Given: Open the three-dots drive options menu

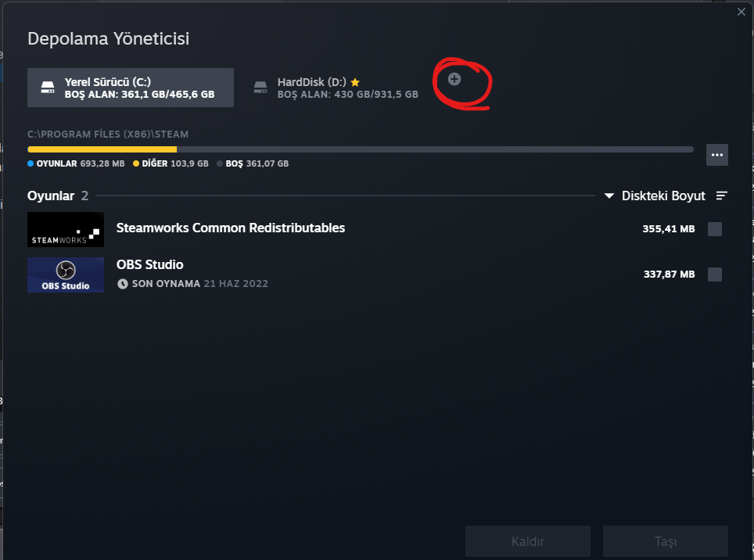Looking at the screenshot, I should click(x=716, y=155).
